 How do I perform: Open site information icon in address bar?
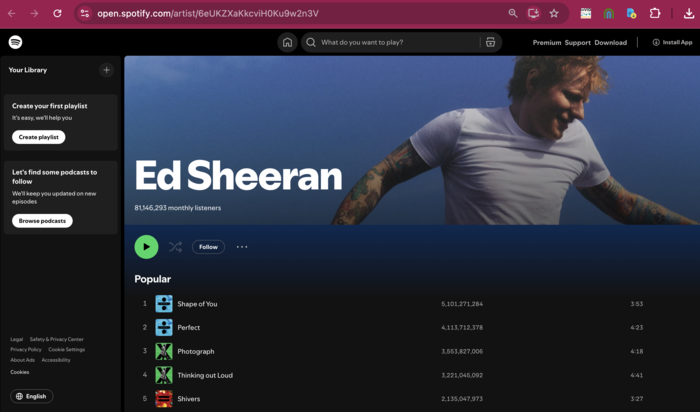[85, 13]
